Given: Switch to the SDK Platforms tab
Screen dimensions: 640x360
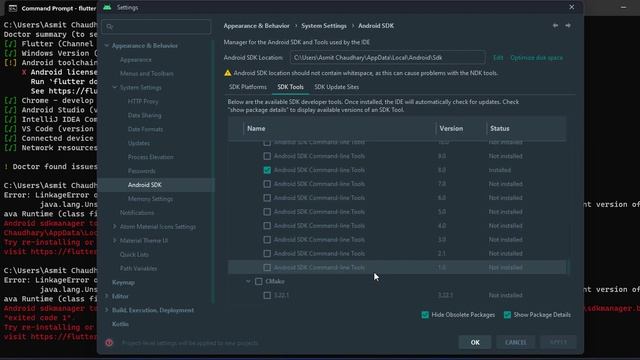Looking at the screenshot, I should point(247,87).
